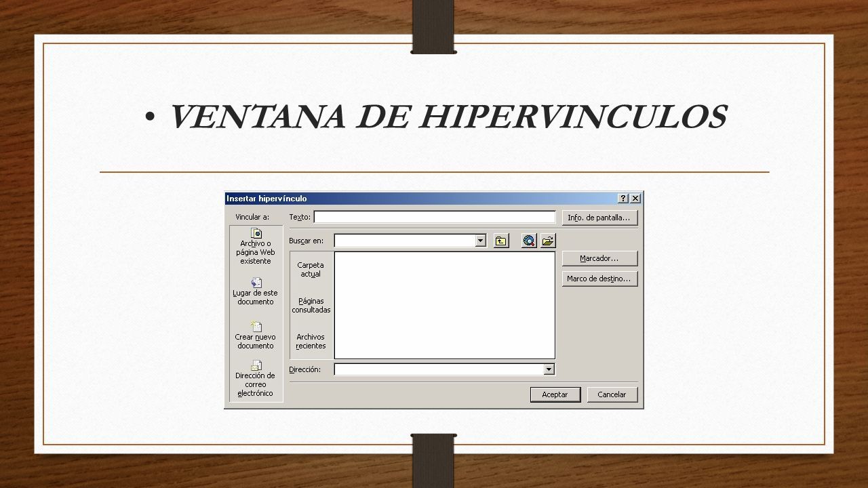This screenshot has height=488, width=868.
Task: Open Info. de pantalla button
Action: (600, 218)
